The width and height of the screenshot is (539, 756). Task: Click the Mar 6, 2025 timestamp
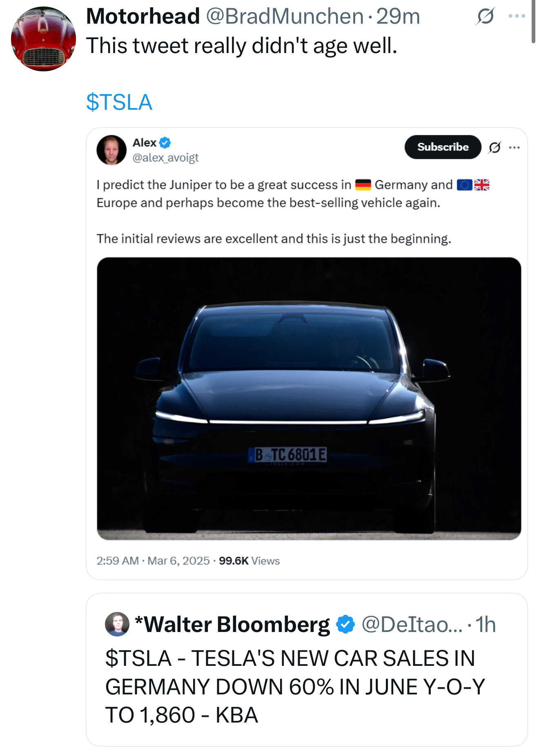178,561
